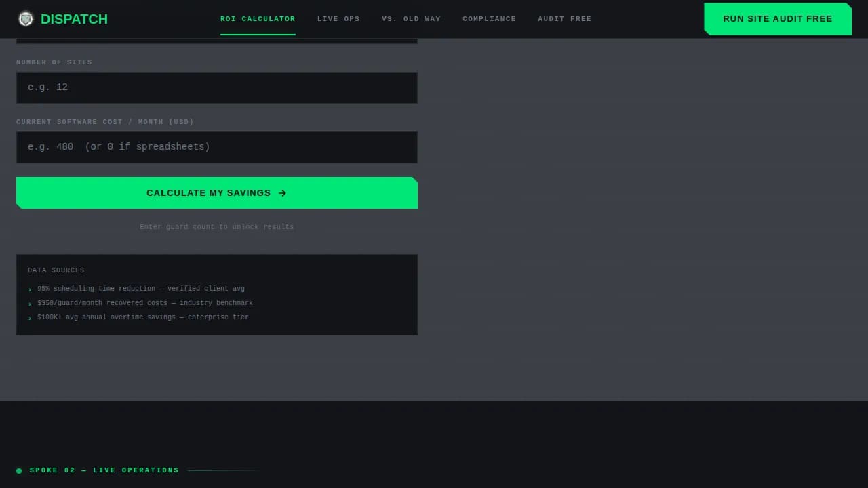Screen dimensions: 868x488
Task: Switch to the Compliance nav item
Action: point(489,19)
